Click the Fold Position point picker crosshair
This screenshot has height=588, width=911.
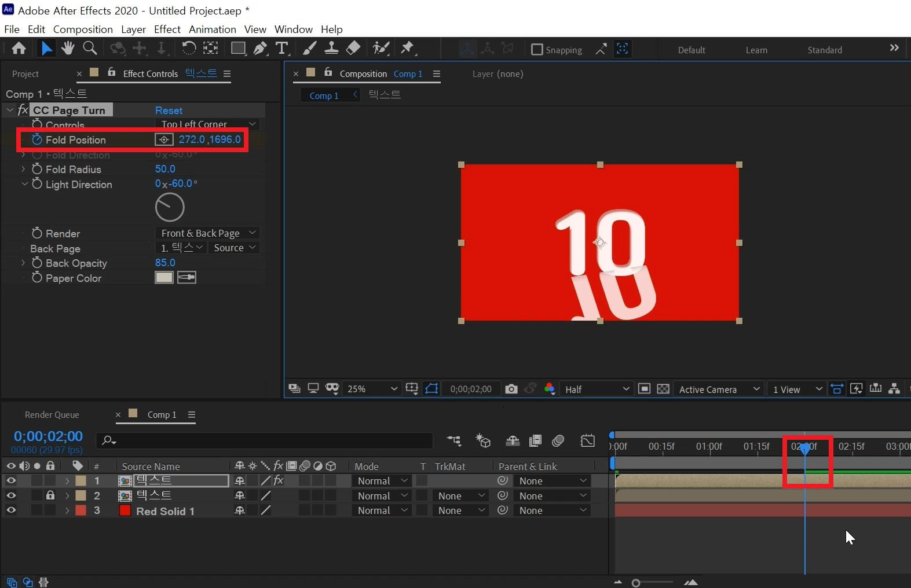click(164, 139)
